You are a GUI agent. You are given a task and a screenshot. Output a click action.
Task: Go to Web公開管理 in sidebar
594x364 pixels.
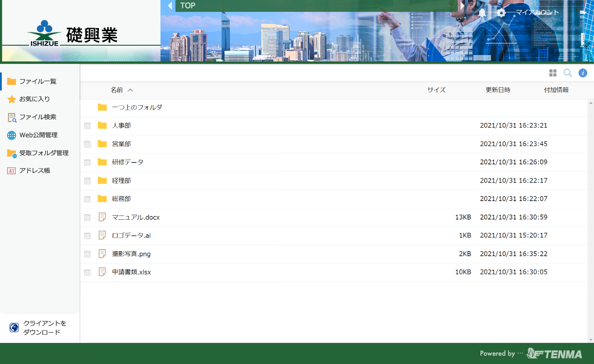pyautogui.click(x=38, y=135)
